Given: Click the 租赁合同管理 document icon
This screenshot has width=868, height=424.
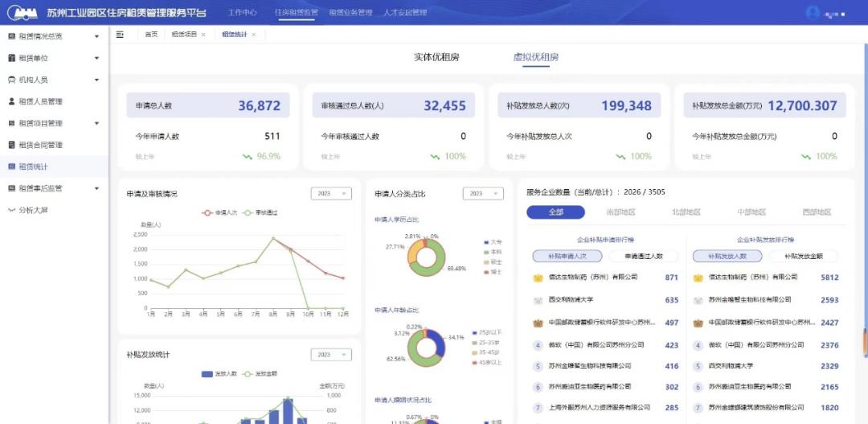Looking at the screenshot, I should click(x=11, y=145).
